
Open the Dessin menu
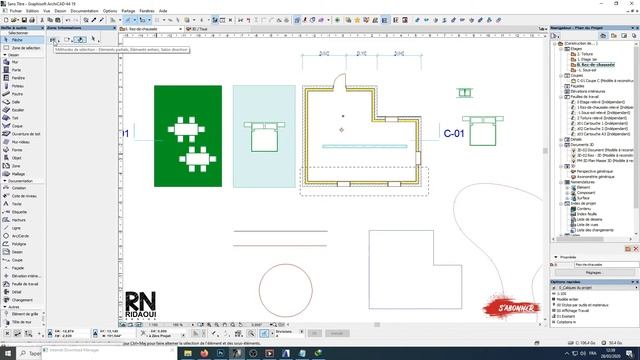click(x=60, y=11)
